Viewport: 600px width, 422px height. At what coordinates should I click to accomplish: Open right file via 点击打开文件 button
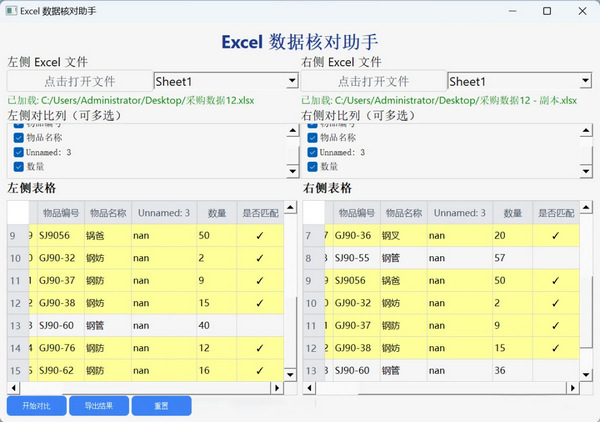(374, 81)
